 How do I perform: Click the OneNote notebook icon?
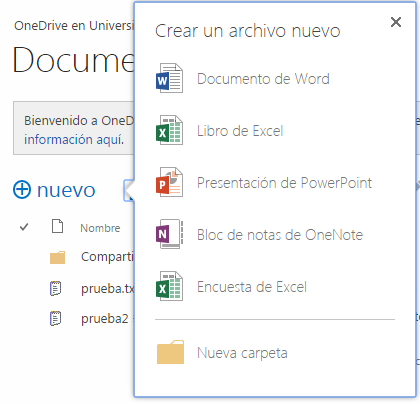click(x=169, y=234)
